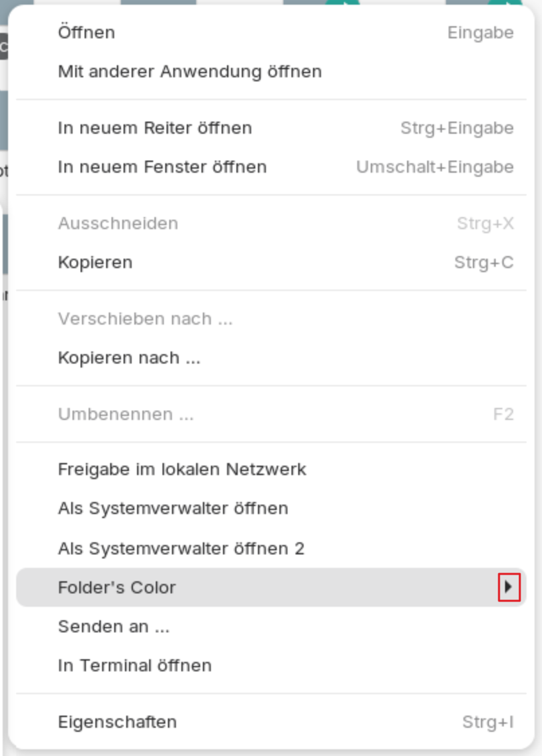This screenshot has width=542, height=756.
Task: Choose Freigabe im lokalen Netzwerk
Action: [182, 469]
